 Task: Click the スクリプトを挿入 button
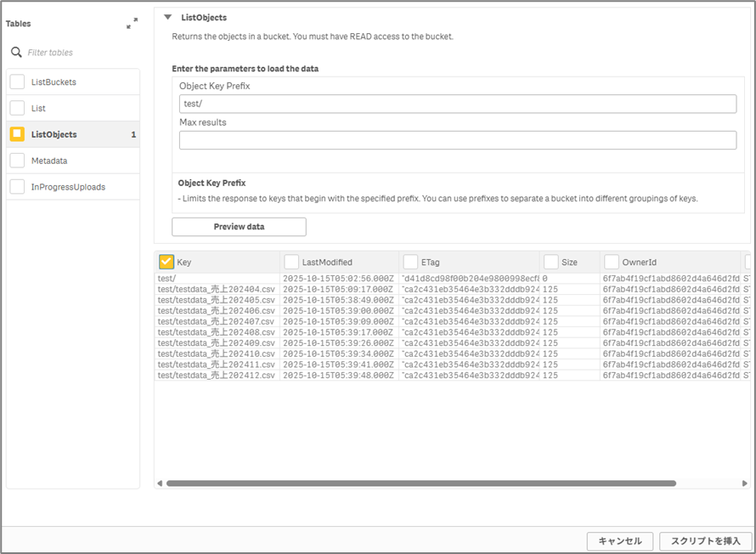click(x=705, y=541)
